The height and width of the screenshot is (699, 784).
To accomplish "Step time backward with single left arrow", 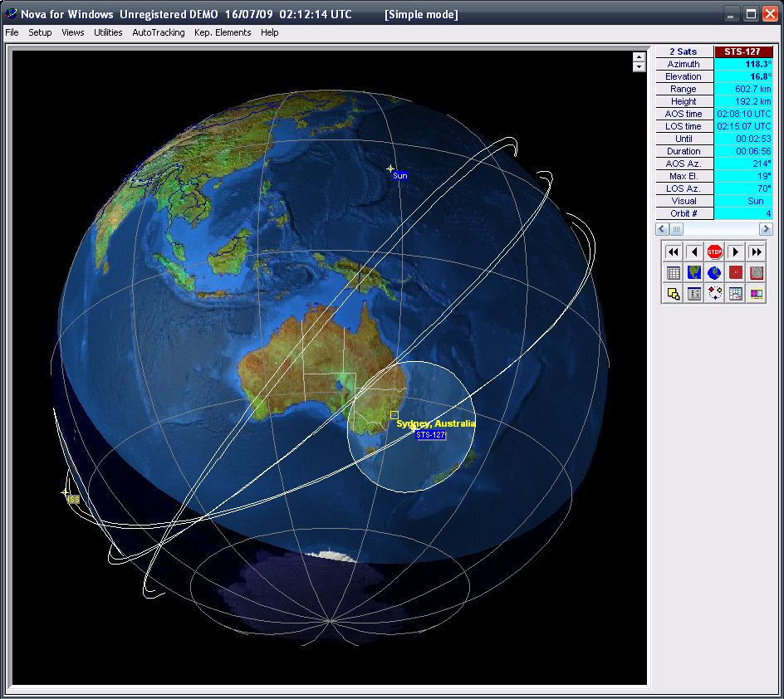I will click(x=694, y=252).
